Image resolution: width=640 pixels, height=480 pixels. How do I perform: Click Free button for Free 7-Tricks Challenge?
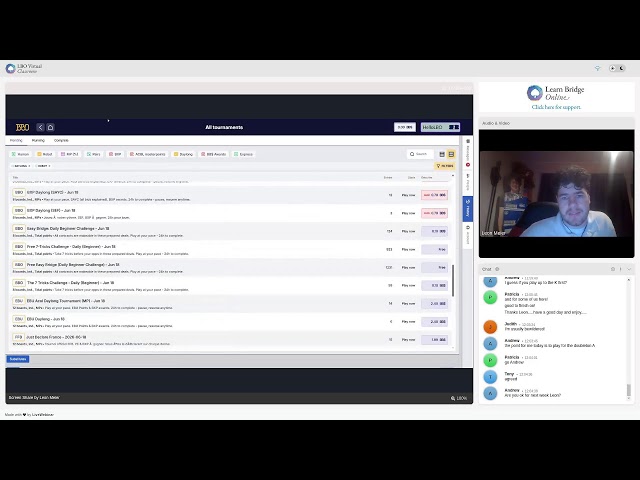(x=434, y=249)
